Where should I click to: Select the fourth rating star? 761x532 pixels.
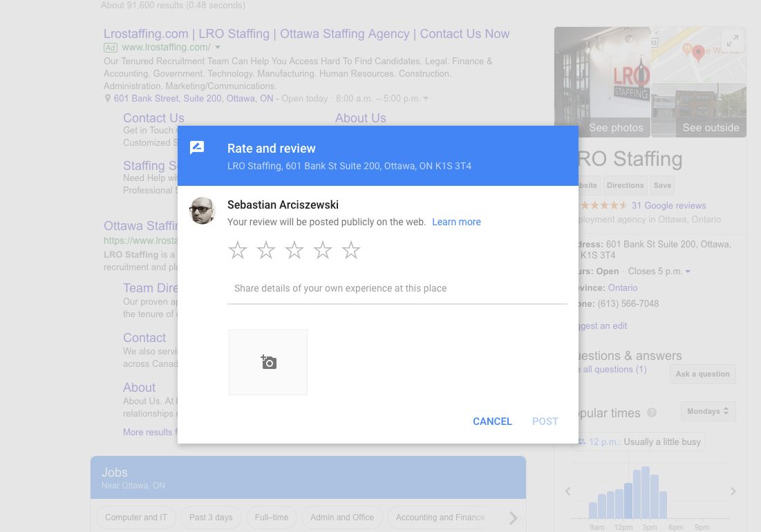[x=323, y=250]
